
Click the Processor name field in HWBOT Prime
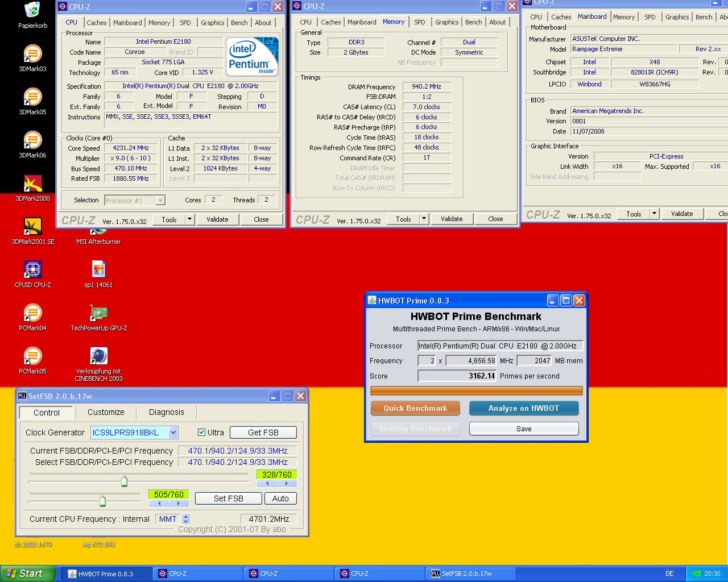[x=500, y=346]
